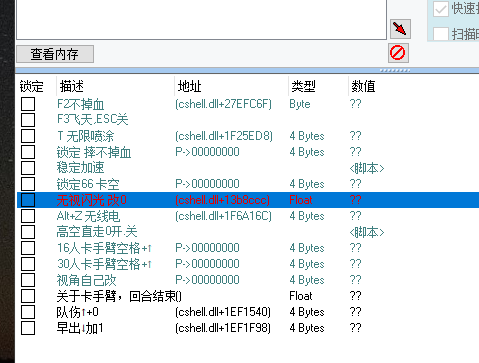
Task: Select the T 无限喷涂 description
Action: (85, 136)
